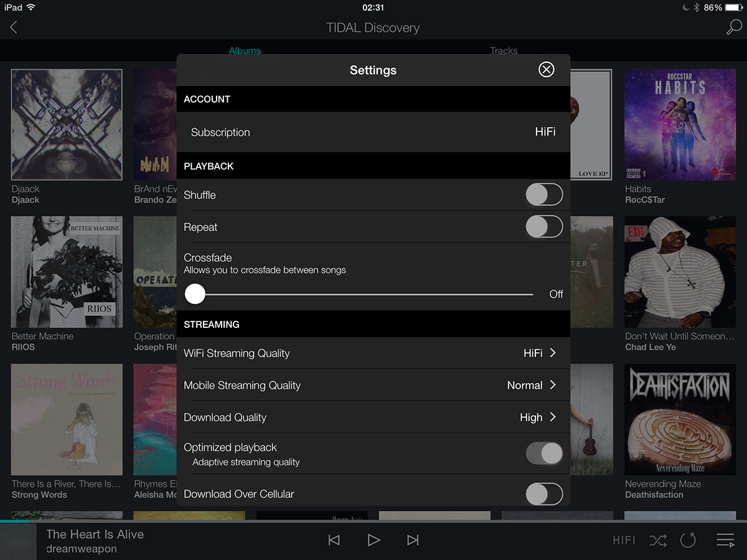
Task: Close the Settings dialog
Action: click(546, 69)
